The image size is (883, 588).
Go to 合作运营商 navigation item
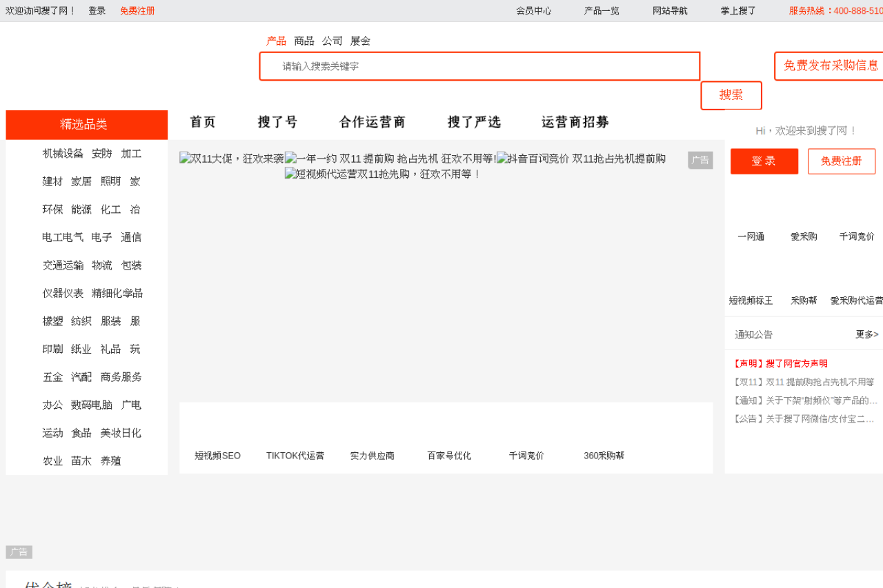pos(372,122)
